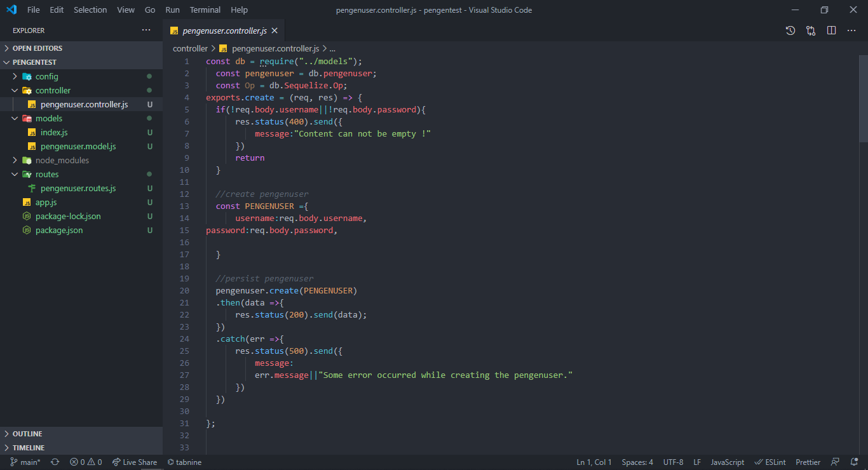Expand the node_modules folder
This screenshot has width=868, height=470.
click(81, 160)
